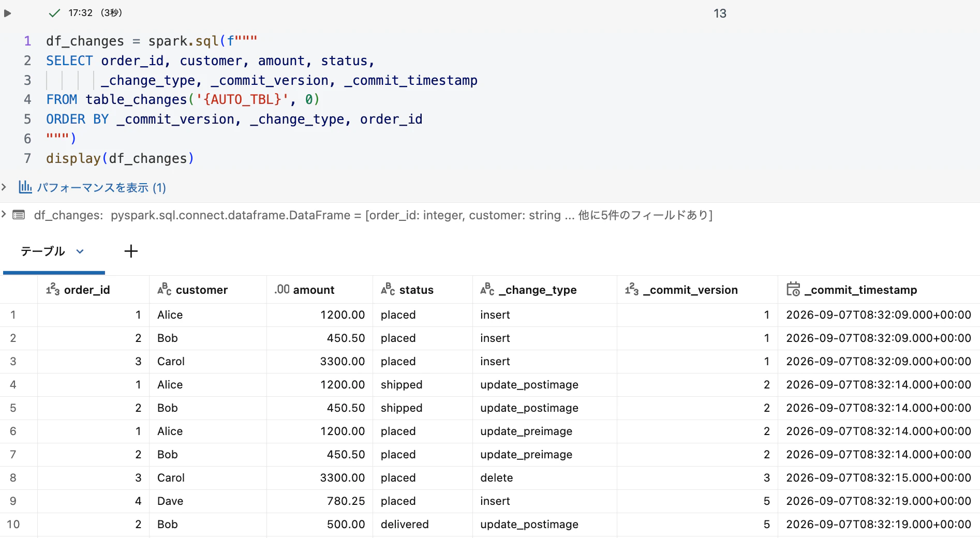Screen dimensions: 980x538
Task: Open the パフォーマンスを表示 (1) link
Action: point(101,187)
